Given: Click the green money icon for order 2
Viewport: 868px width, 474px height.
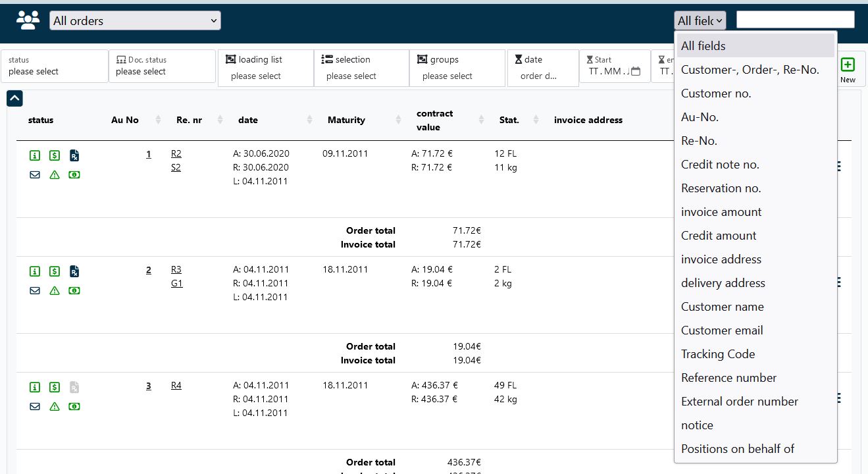Looking at the screenshot, I should 74,291.
